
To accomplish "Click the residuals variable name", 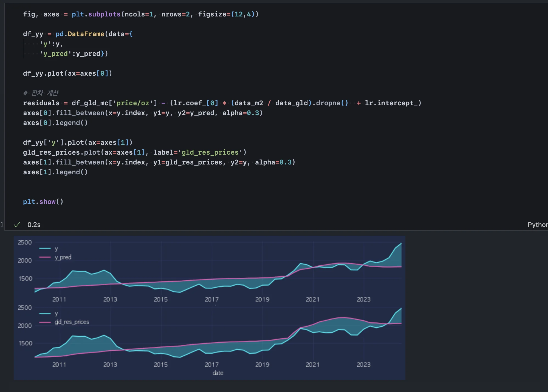I will 41,103.
